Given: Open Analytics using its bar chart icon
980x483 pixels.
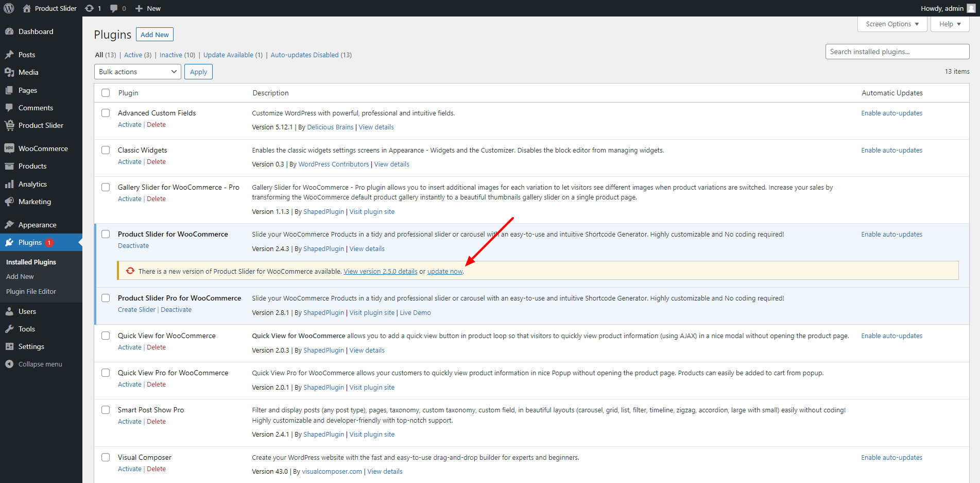Looking at the screenshot, I should coord(9,184).
